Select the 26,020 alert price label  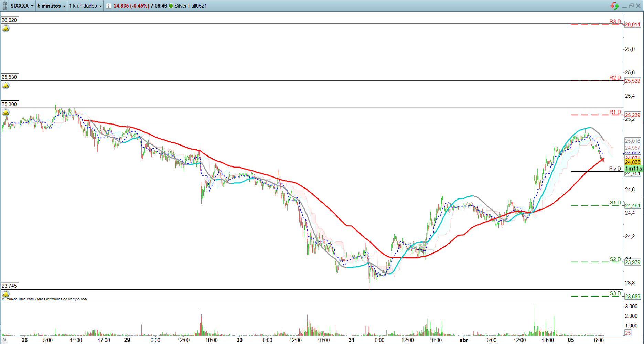9,20
